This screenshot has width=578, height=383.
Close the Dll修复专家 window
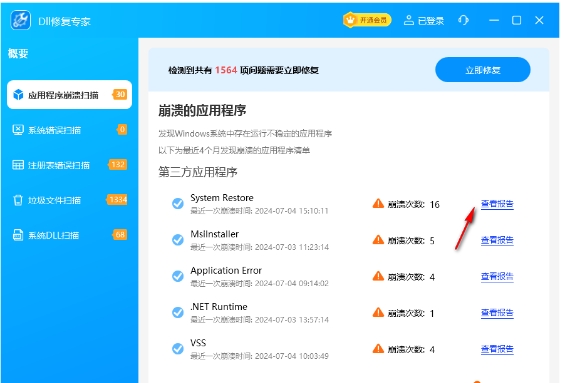pyautogui.click(x=539, y=20)
